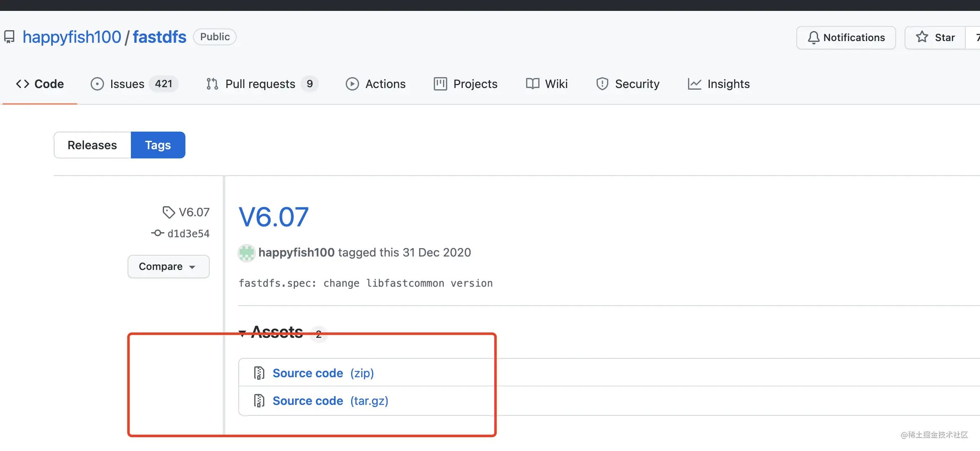Viewport: 980px width, 451px height.
Task: Open the Insights tab
Action: [x=719, y=84]
